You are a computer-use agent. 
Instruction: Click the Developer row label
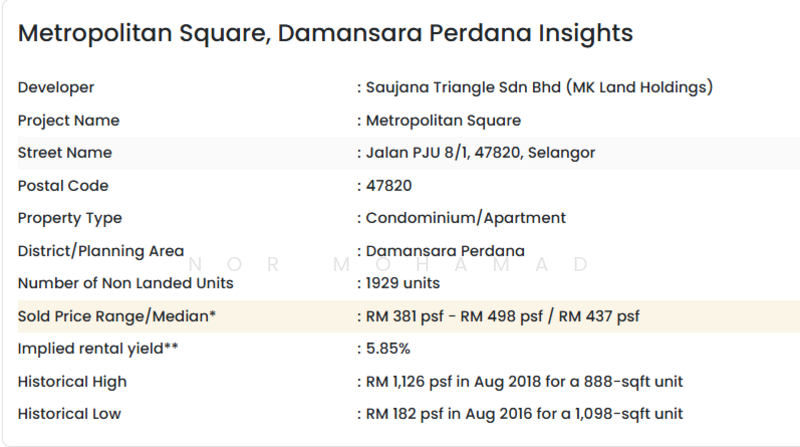(56, 88)
